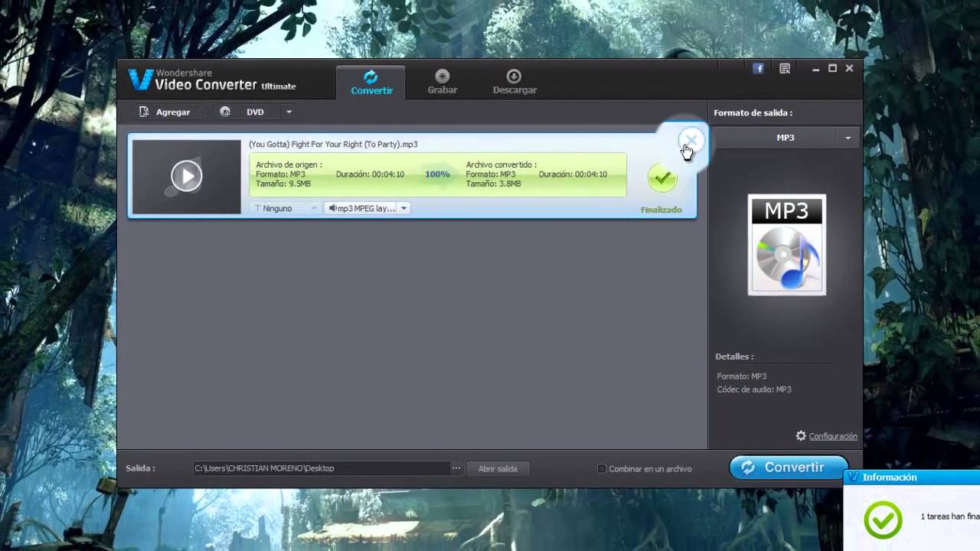
Task: Maximize the Video Converter window
Action: click(x=833, y=68)
